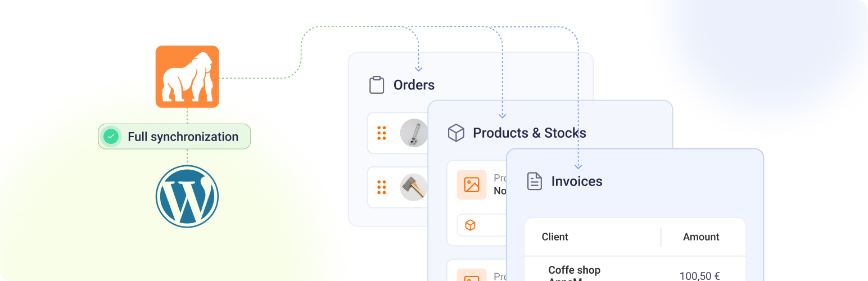This screenshot has height=281, width=868.
Task: Click the Products & Stocks heading
Action: click(x=530, y=133)
